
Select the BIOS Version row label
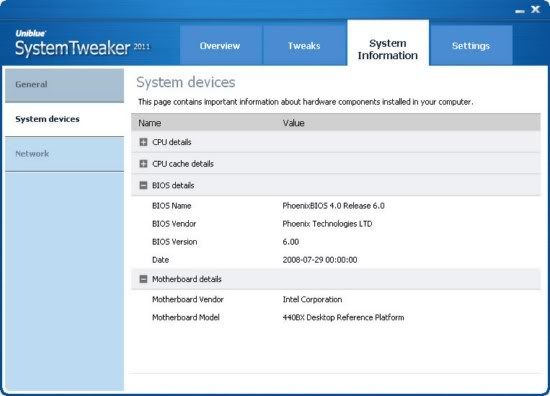[174, 242]
